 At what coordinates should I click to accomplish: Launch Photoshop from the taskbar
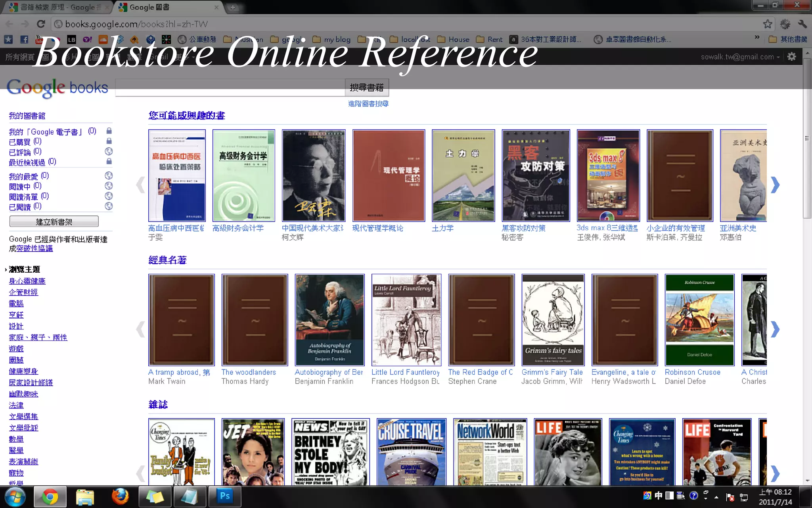[225, 496]
